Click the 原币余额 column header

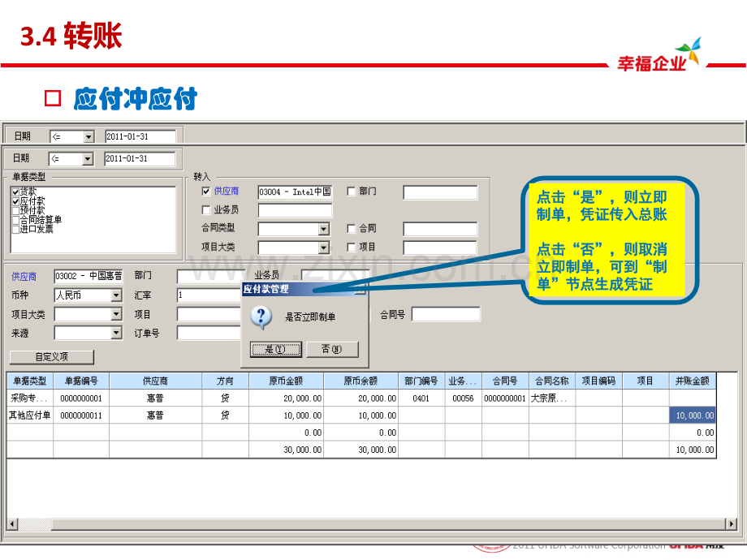coord(361,381)
